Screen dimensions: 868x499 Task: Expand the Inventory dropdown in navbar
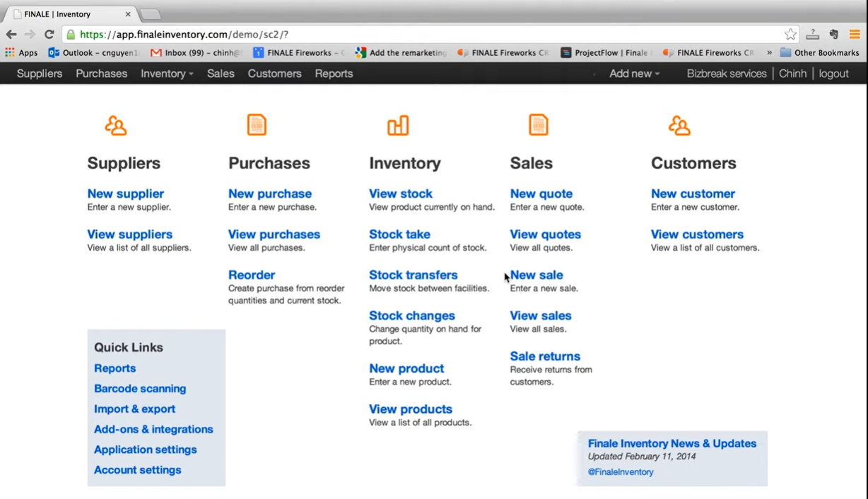pyautogui.click(x=167, y=74)
